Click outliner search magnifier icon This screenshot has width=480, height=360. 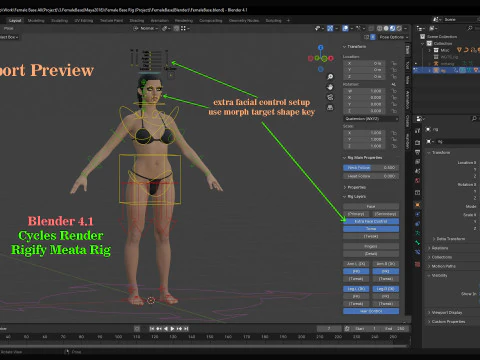click(470, 28)
